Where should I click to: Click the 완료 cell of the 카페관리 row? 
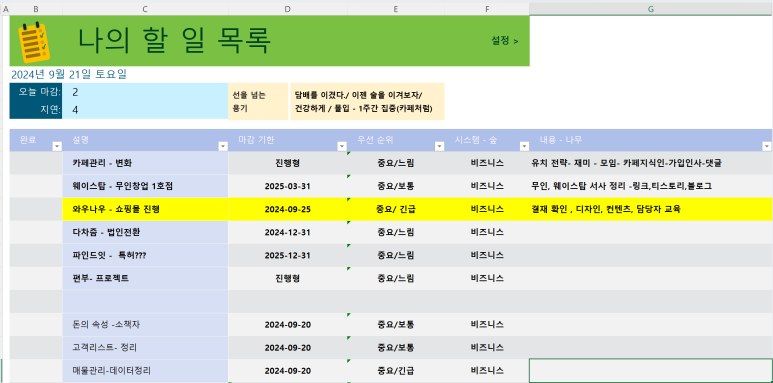point(36,163)
